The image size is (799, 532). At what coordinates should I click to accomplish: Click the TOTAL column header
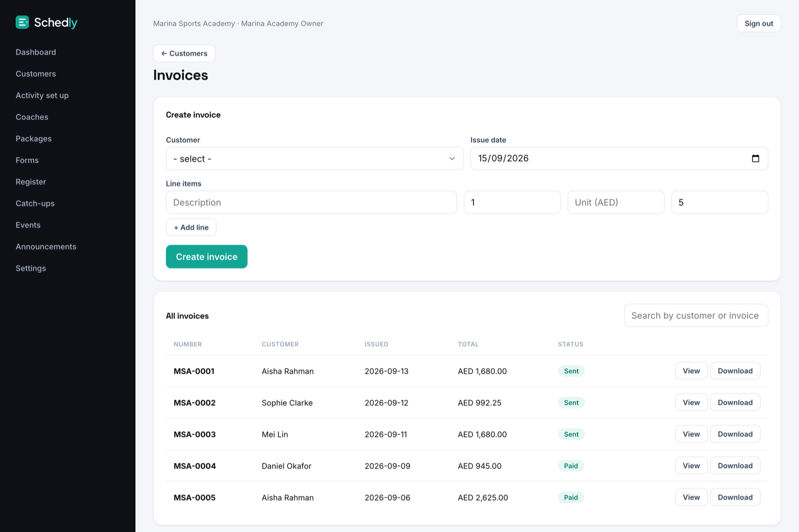pyautogui.click(x=468, y=344)
